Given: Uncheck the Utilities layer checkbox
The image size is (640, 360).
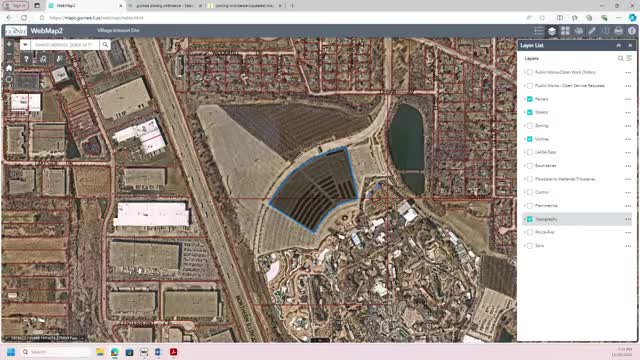Looking at the screenshot, I should [530, 139].
